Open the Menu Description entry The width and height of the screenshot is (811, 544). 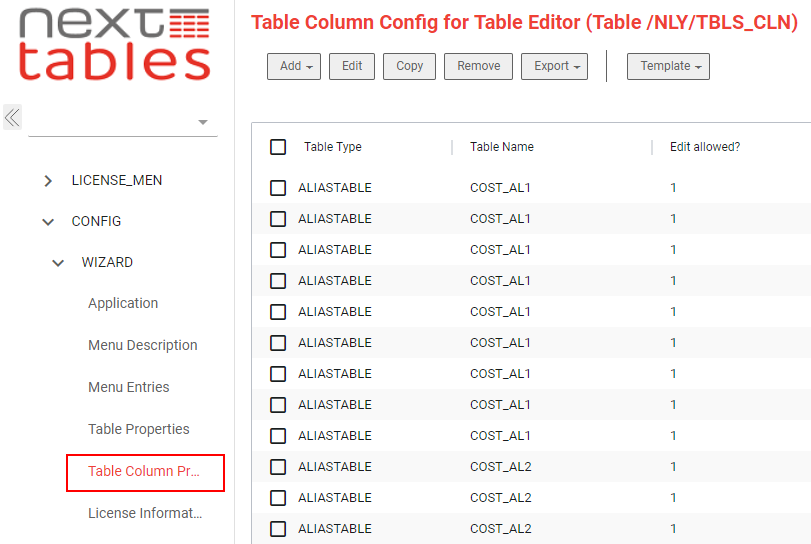click(x=143, y=345)
